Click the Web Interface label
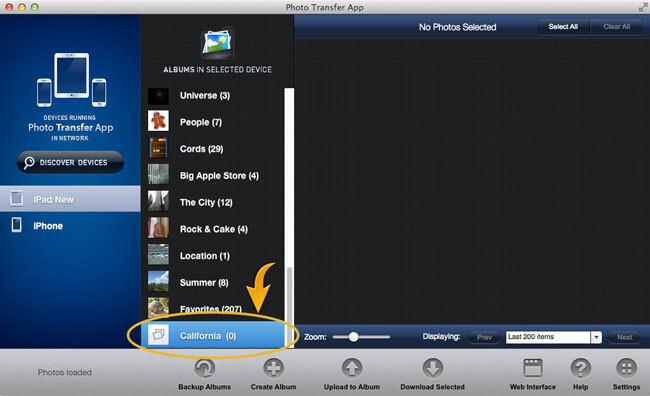 533,387
